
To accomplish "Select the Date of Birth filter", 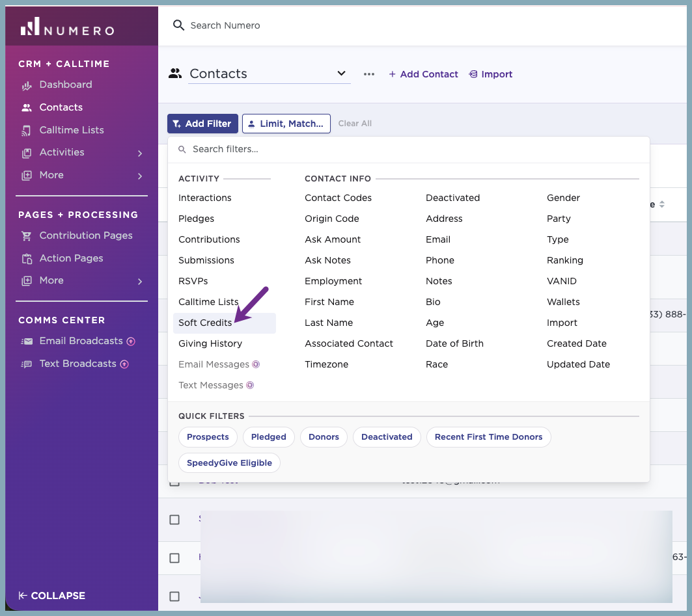I will (x=454, y=343).
